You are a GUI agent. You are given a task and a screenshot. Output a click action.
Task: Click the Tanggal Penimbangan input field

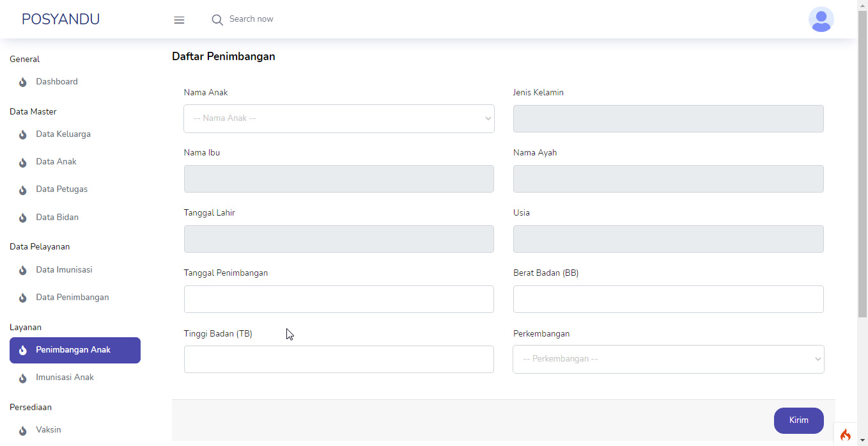click(x=339, y=299)
